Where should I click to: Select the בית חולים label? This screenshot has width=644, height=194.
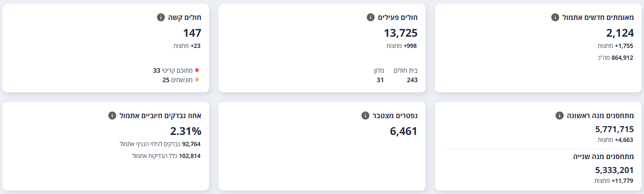coord(406,71)
